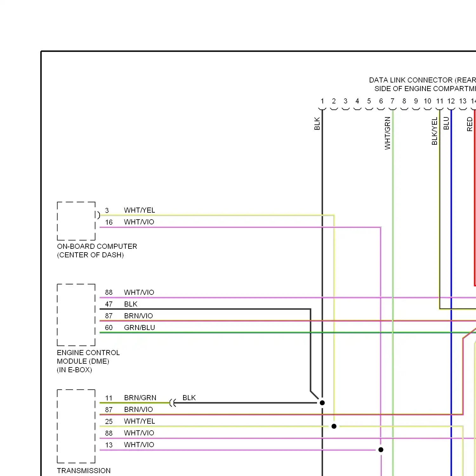
Task: Click the DATA LINK CONNECTOR title text
Action: [422, 80]
